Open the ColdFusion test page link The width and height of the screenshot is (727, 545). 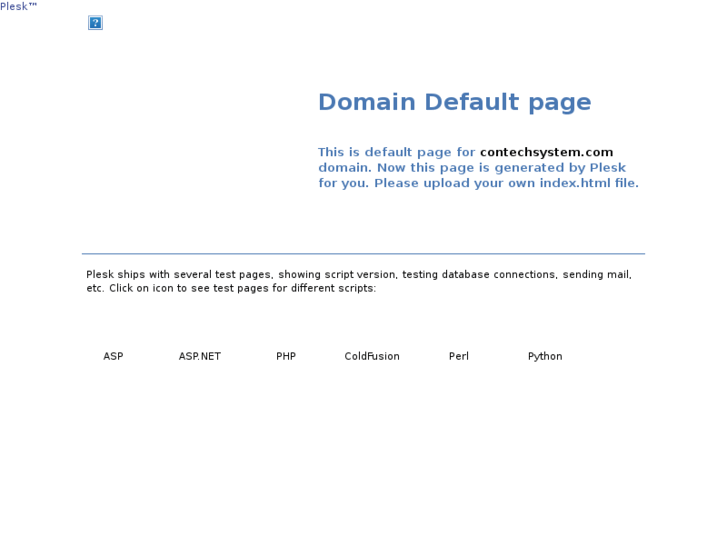[372, 356]
